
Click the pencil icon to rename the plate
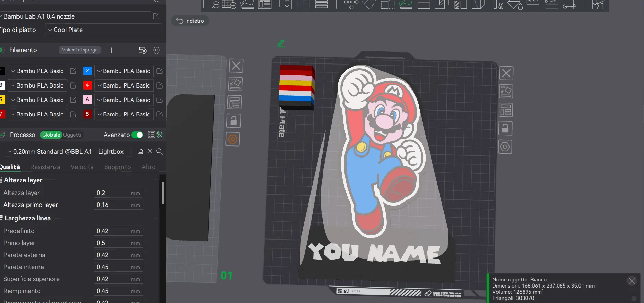click(x=281, y=44)
